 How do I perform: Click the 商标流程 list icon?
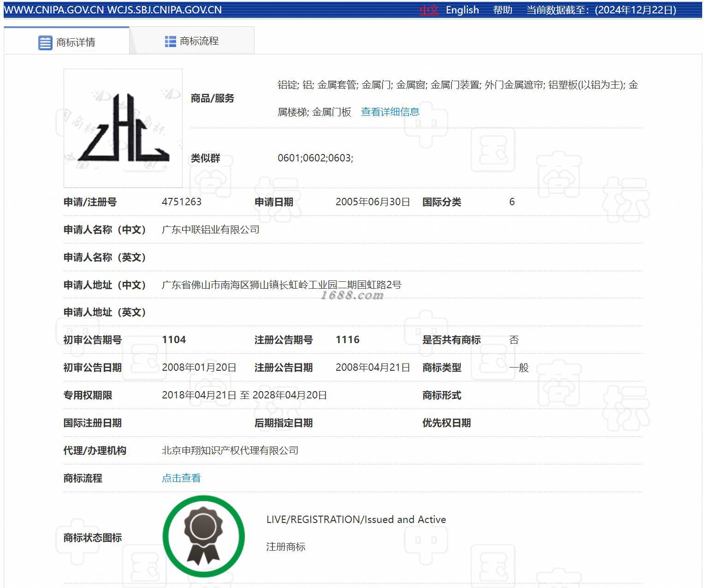(171, 42)
